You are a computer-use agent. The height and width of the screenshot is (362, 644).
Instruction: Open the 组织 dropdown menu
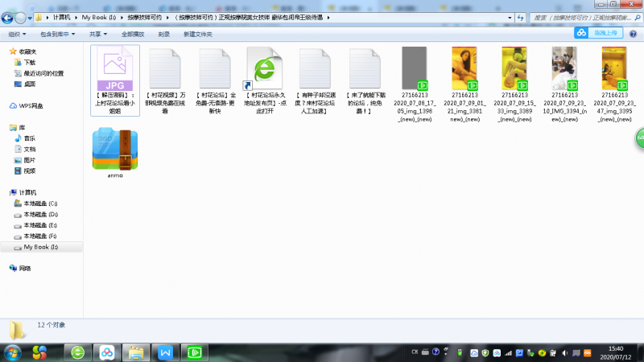pyautogui.click(x=17, y=34)
